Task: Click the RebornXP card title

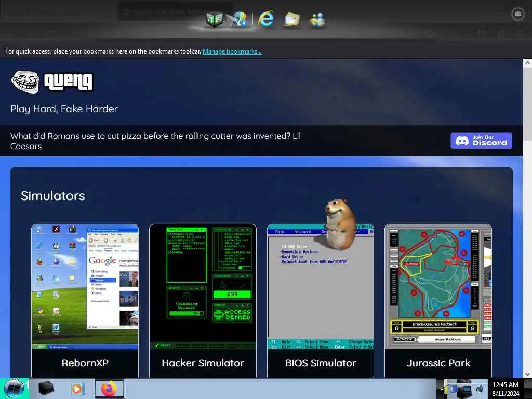Action: [85, 363]
